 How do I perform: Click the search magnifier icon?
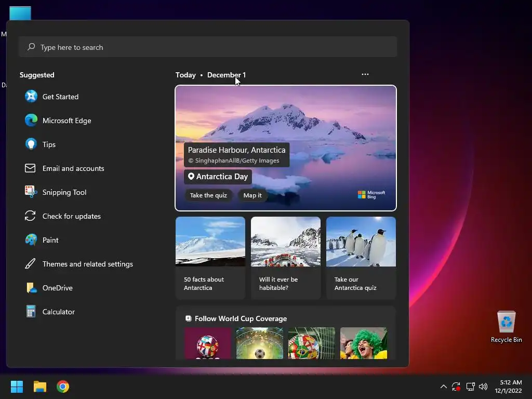(x=31, y=47)
